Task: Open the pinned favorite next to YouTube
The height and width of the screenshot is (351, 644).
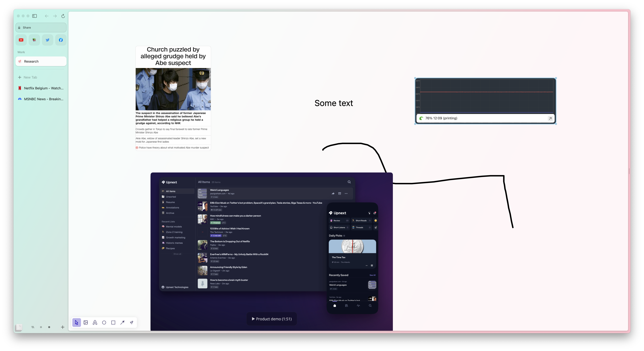Action: point(34,40)
